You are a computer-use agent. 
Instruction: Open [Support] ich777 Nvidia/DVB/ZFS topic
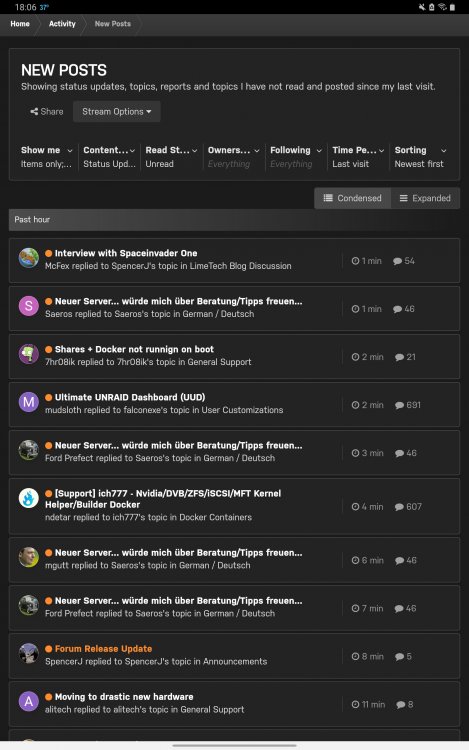pyautogui.click(x=163, y=499)
